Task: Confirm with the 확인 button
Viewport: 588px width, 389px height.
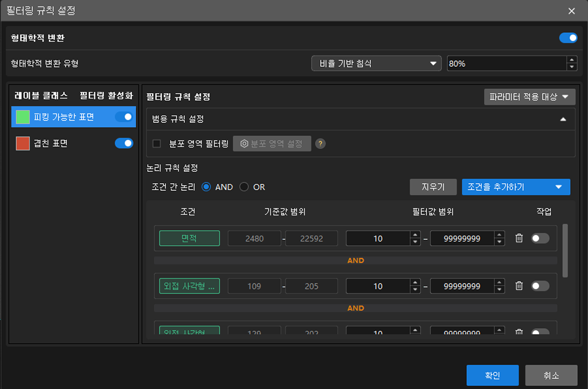Action: [493, 375]
